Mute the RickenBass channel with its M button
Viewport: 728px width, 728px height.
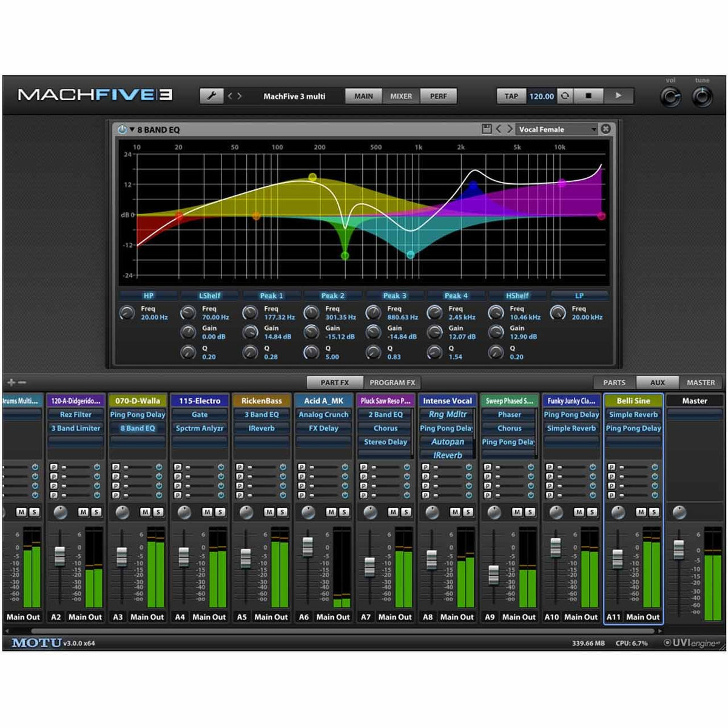(x=269, y=511)
